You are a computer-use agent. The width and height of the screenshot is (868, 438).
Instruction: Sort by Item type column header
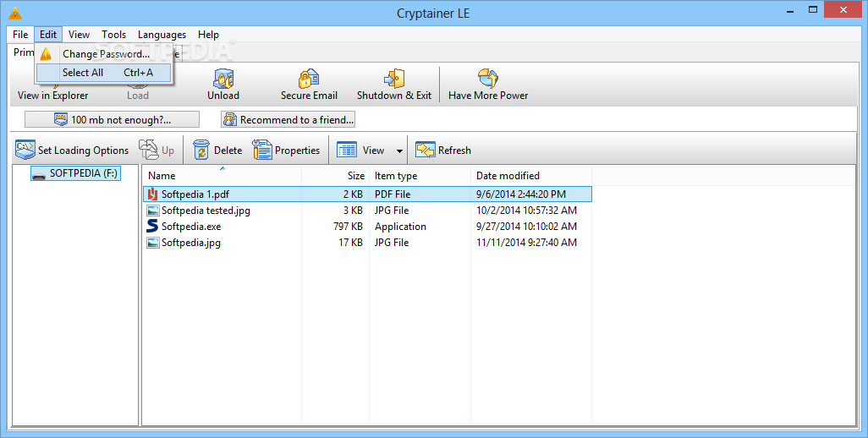point(420,176)
